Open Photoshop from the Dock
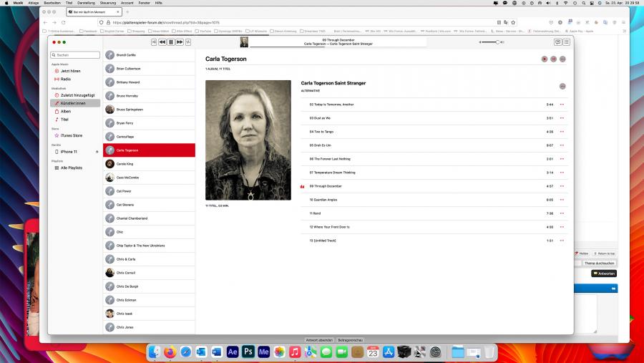The height and width of the screenshot is (363, 644). coord(248,352)
